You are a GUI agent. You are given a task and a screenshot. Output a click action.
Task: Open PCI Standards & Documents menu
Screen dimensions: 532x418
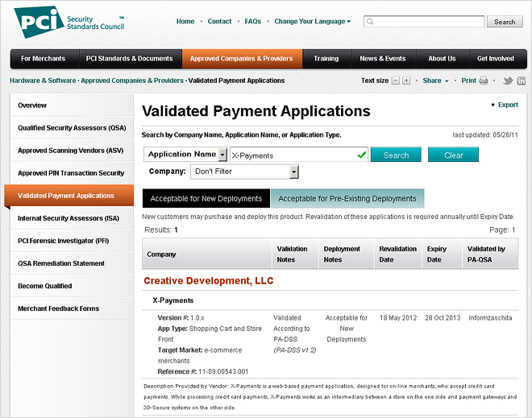(x=129, y=59)
